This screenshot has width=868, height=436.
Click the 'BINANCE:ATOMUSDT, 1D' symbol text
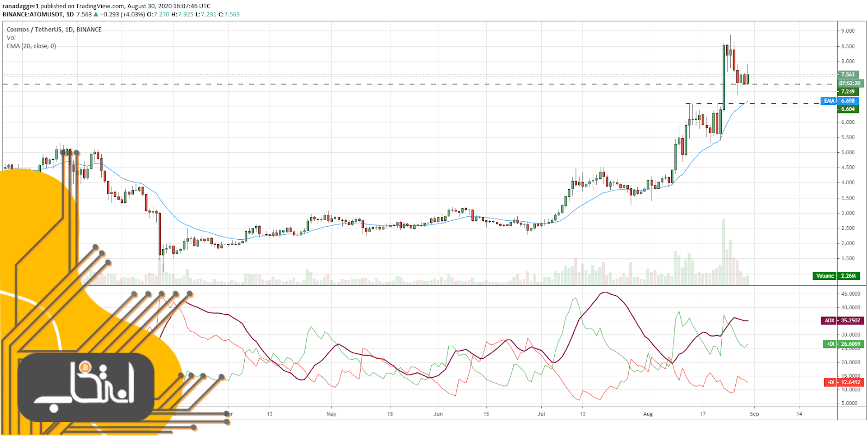38,14
